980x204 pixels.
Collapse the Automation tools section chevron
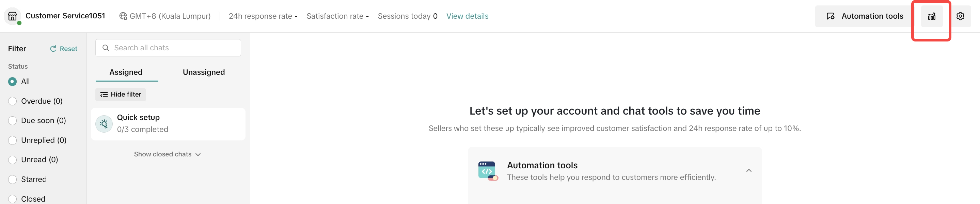pyautogui.click(x=749, y=171)
